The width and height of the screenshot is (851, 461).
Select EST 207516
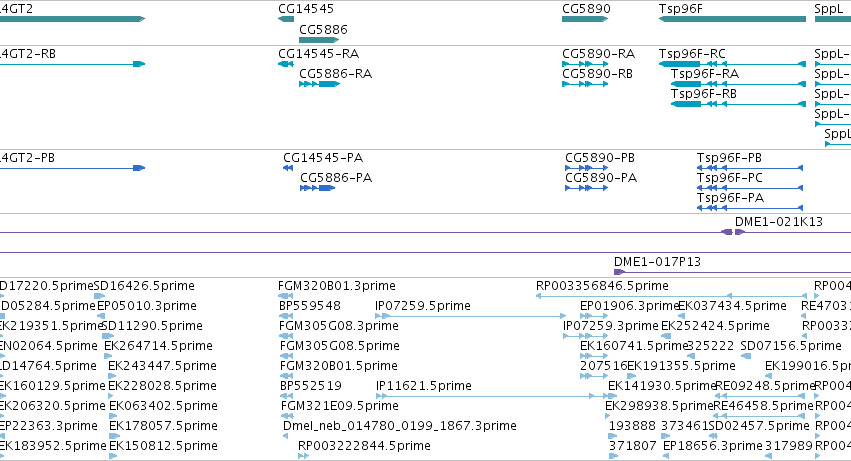tap(604, 367)
